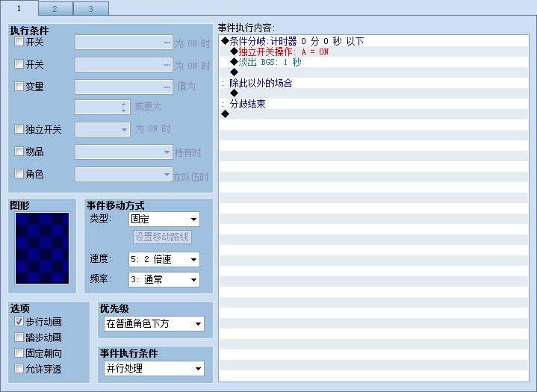Viewport: 537px width, 392px height.
Task: Check the 踏步动画 option
Action: (x=19, y=337)
